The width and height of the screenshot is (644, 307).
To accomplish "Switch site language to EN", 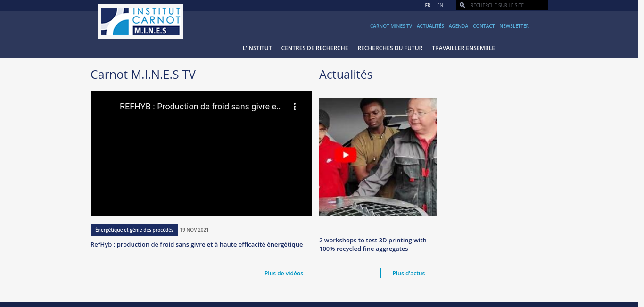I will pos(440,5).
